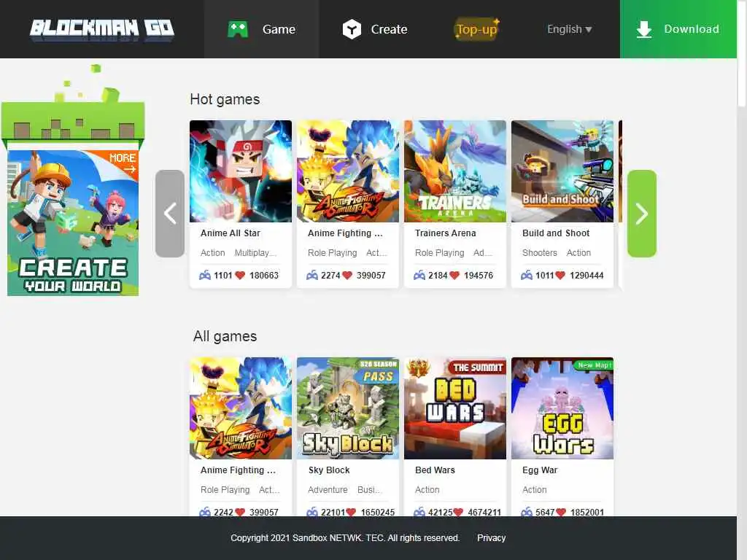This screenshot has height=560, width=747.
Task: Open Trainers Arena thumbnail
Action: pos(455,171)
